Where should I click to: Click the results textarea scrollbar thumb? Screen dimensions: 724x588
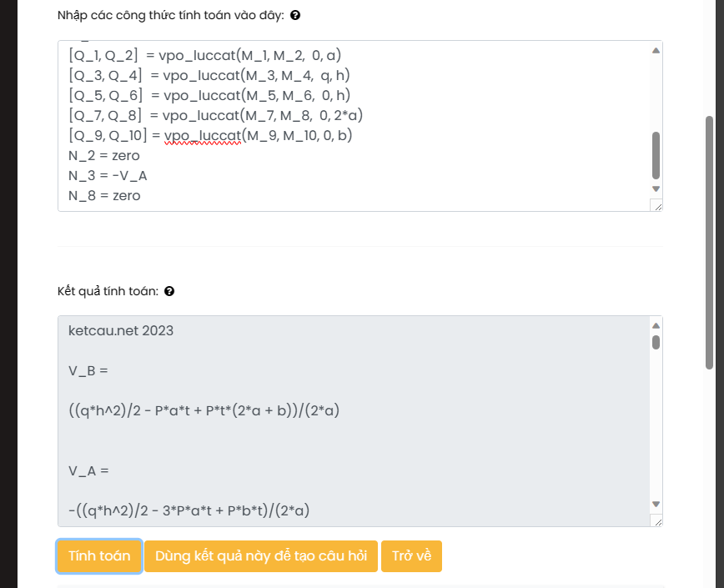tap(656, 343)
